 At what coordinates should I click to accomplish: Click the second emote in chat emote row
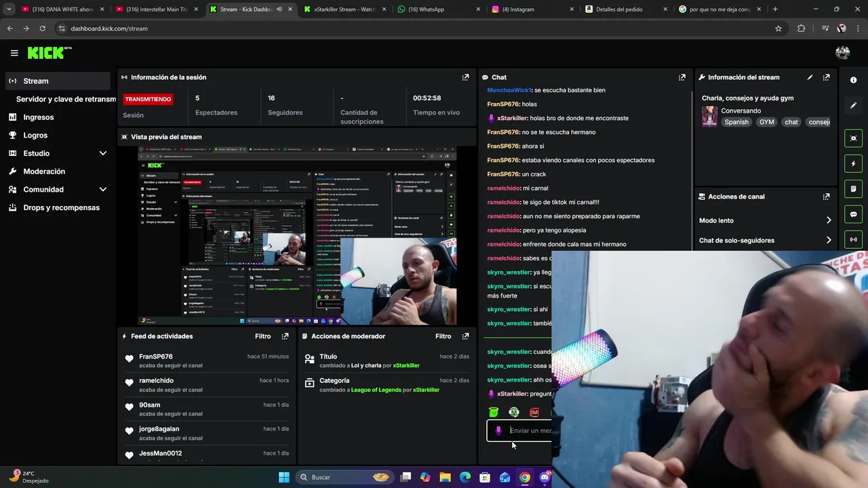(x=514, y=412)
